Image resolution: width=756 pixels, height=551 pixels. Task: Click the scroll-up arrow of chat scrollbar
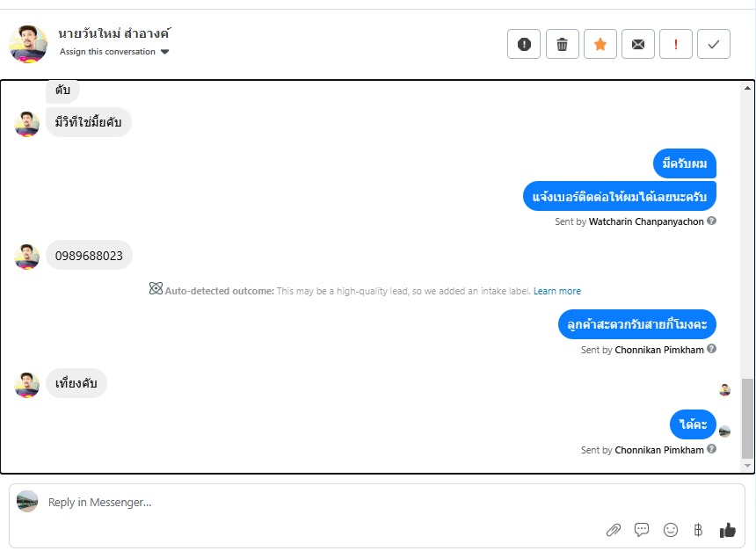coord(748,88)
